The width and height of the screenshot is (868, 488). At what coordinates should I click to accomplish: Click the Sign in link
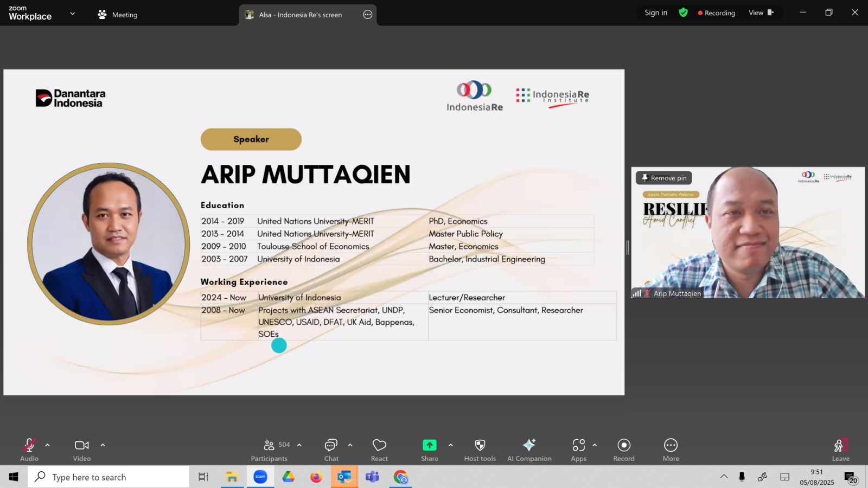tap(656, 12)
